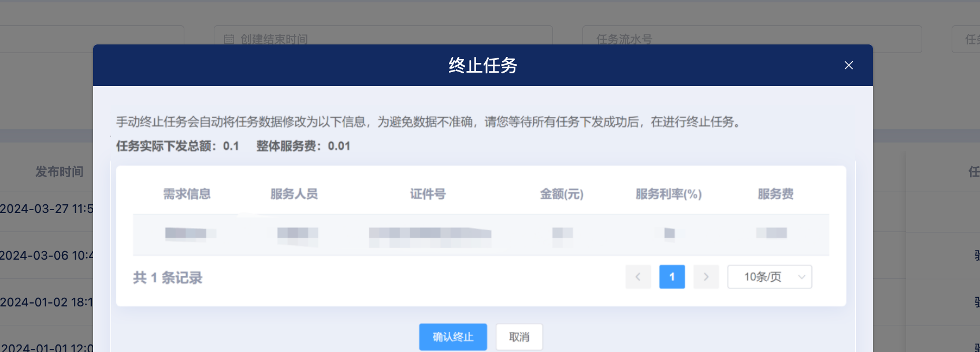
Task: Select page 1 in the pagination
Action: click(671, 277)
